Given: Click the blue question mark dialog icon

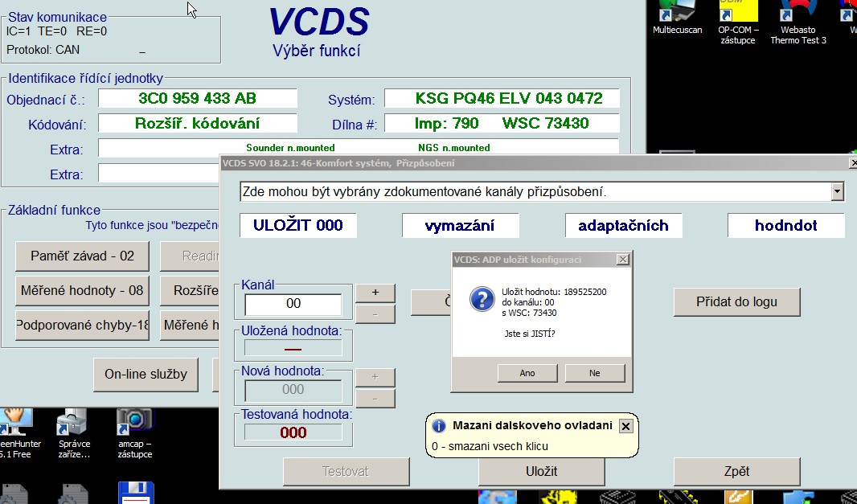Looking at the screenshot, I should [482, 300].
